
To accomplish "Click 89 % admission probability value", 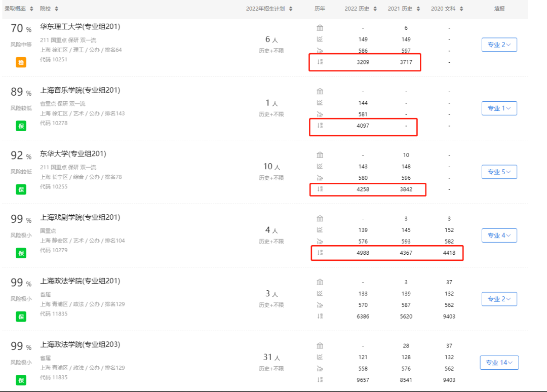I will tap(21, 92).
